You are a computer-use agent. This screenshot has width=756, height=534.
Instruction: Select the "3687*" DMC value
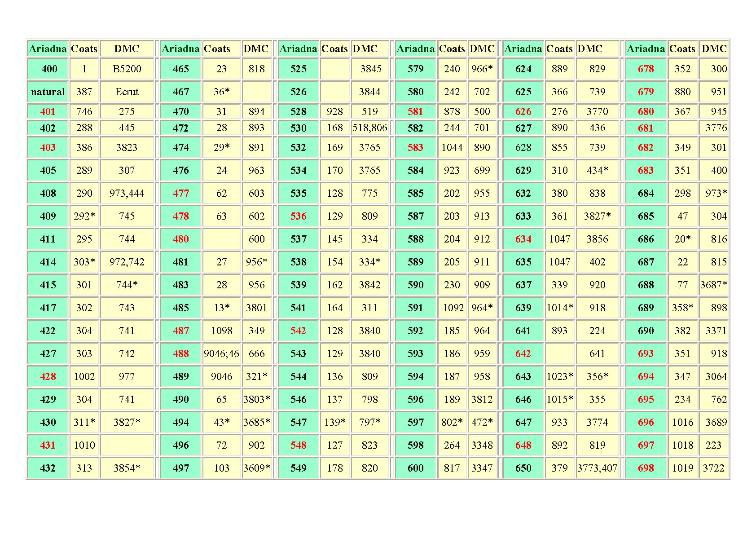click(x=714, y=285)
